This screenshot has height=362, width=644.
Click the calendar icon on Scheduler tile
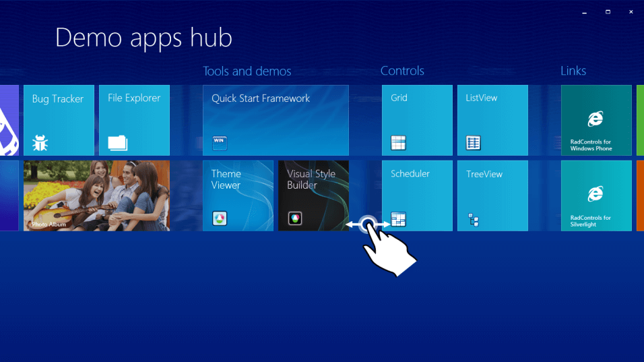[398, 219]
